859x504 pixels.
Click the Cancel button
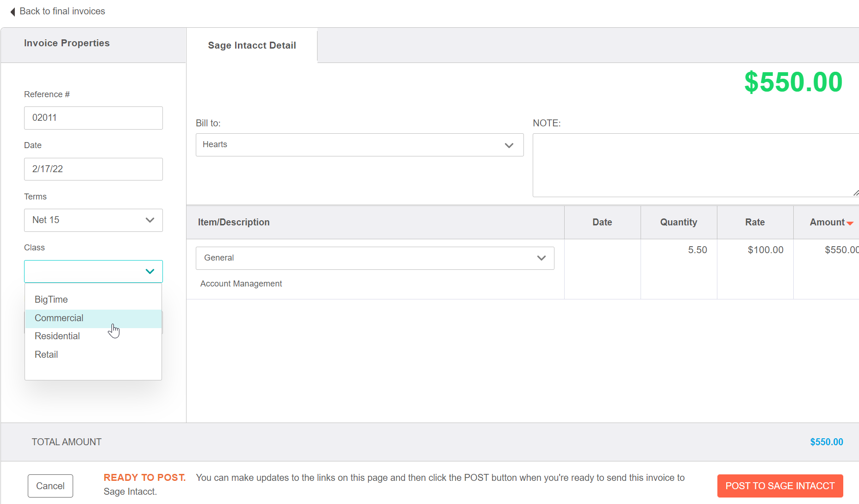coord(50,486)
